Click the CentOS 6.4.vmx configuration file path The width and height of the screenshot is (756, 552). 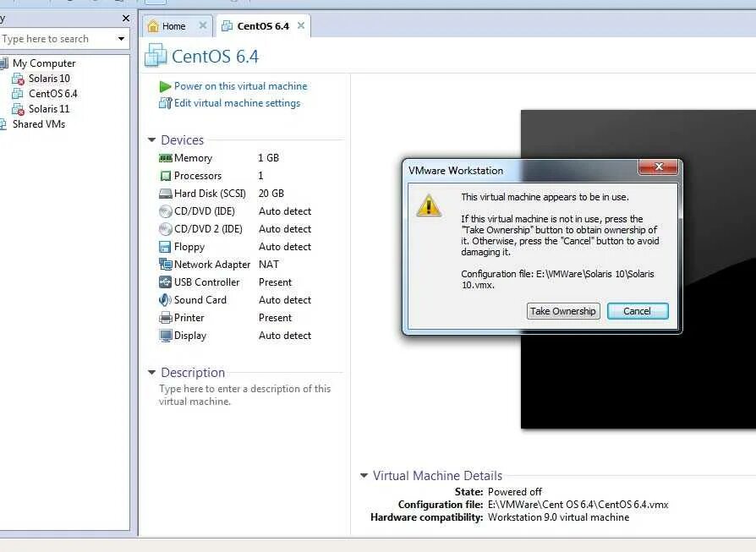tap(578, 505)
